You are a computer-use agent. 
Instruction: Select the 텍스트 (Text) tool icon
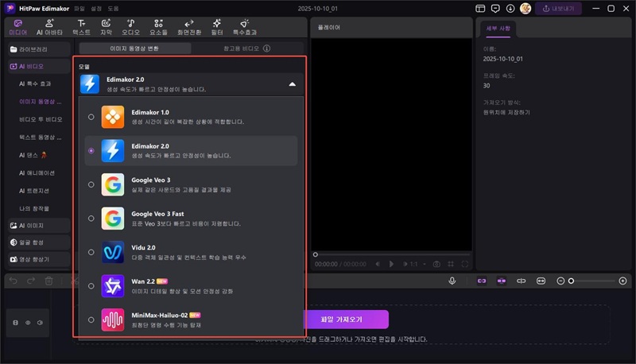(x=81, y=27)
